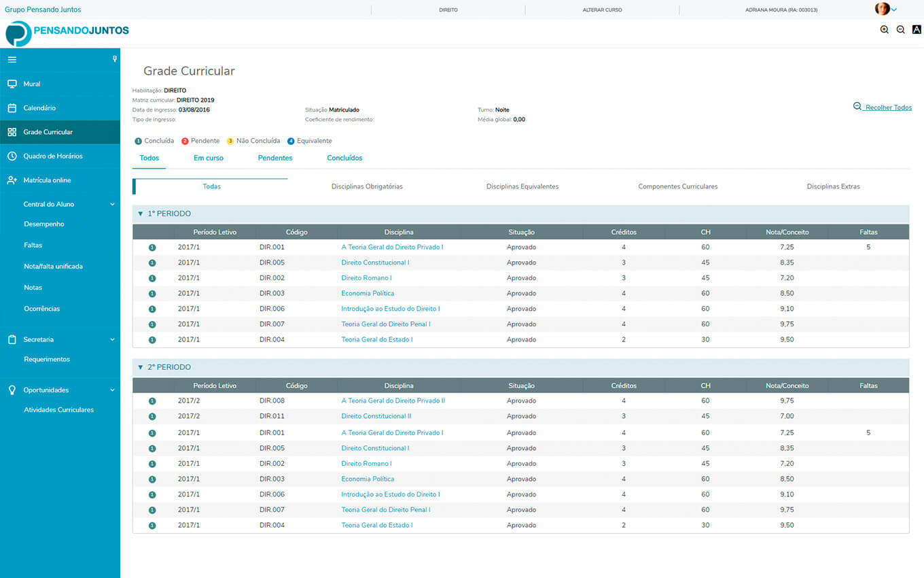Image resolution: width=924 pixels, height=578 pixels.
Task: Collapse the Central do Aluno section
Action: point(113,204)
